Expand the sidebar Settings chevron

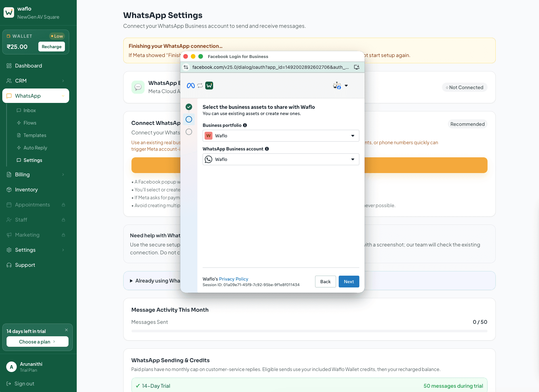[x=63, y=250]
